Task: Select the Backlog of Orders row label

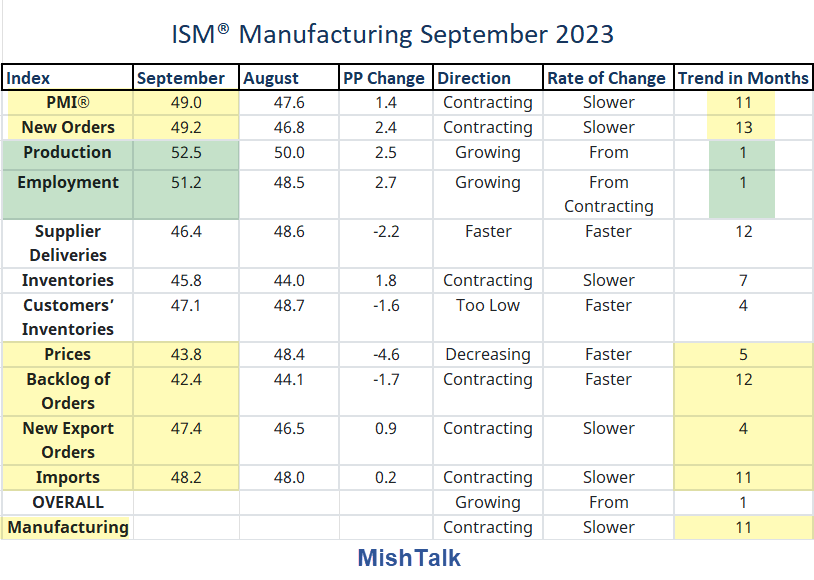Action: coord(67,391)
